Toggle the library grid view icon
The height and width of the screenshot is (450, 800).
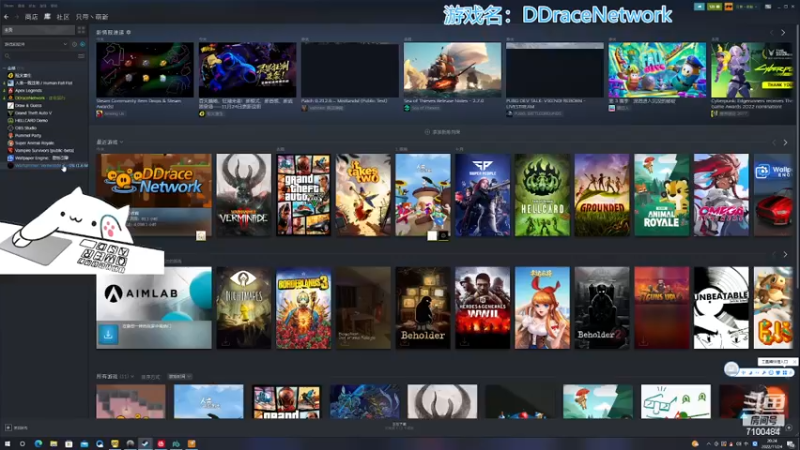click(x=81, y=30)
